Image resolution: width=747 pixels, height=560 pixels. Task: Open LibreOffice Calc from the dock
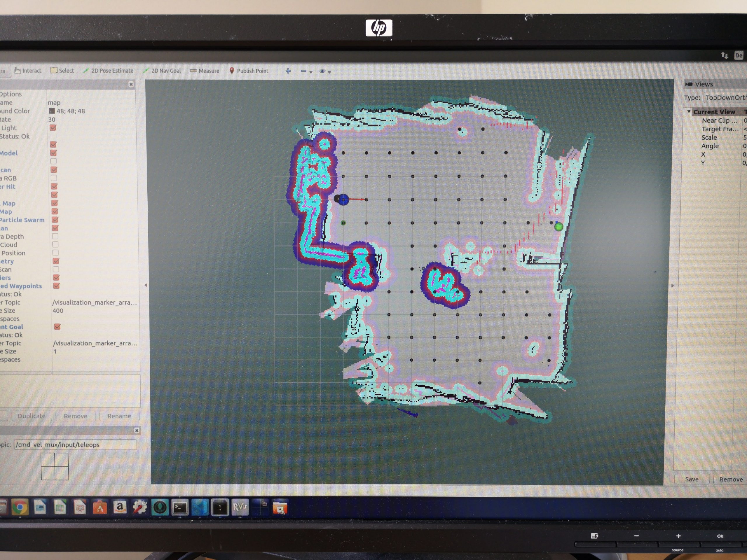tap(60, 507)
